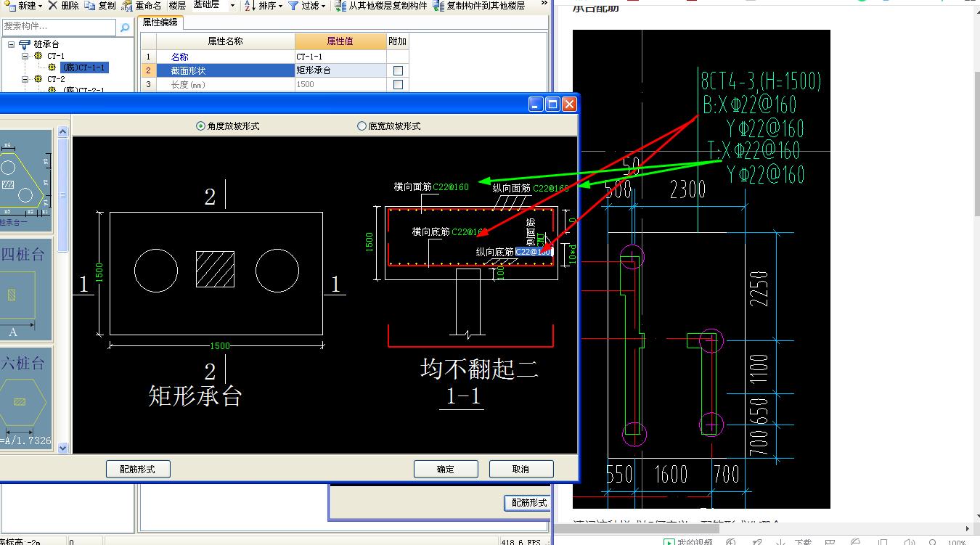The image size is (980, 545).
Task: Click 从其他楼层复制构件 icon
Action: pos(340,5)
